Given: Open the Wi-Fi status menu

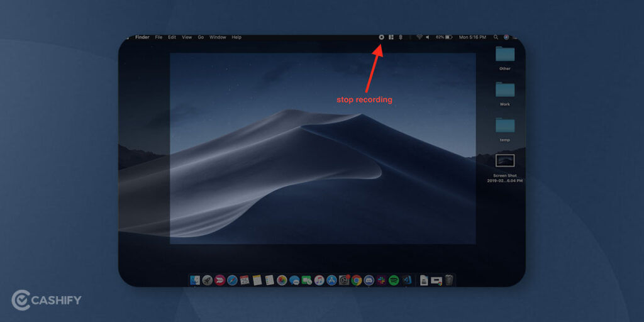Looking at the screenshot, I should [419, 37].
